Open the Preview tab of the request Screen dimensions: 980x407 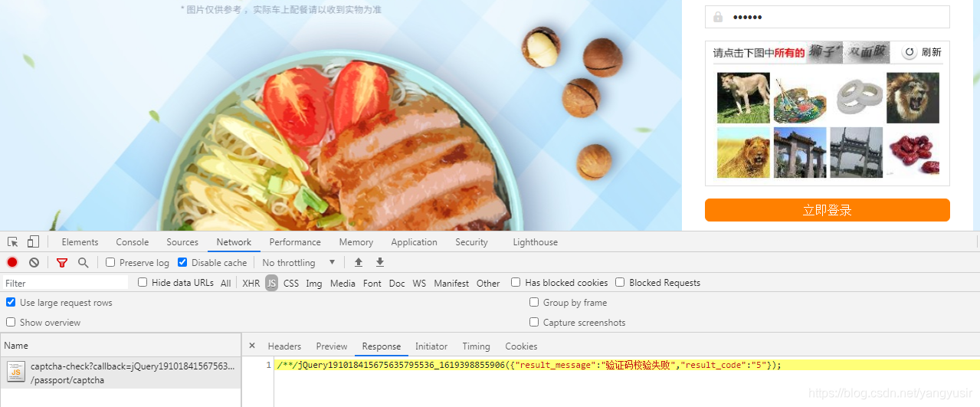pos(332,346)
